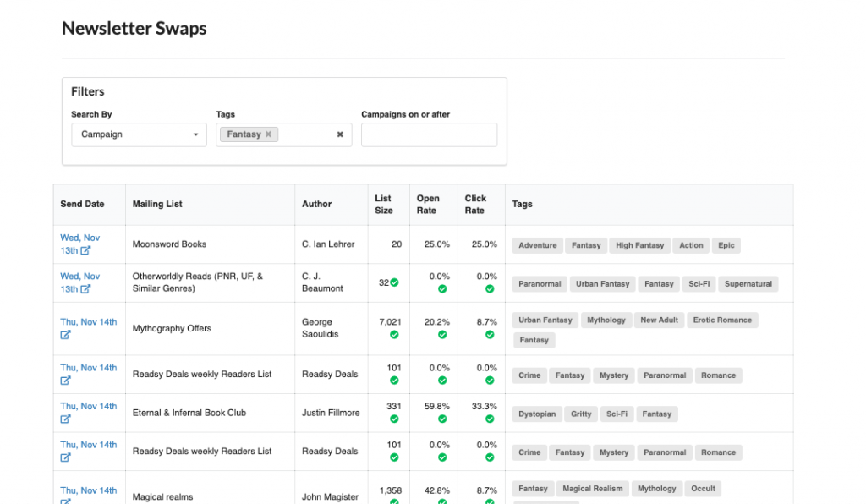This screenshot has width=866, height=504.
Task: Focus the Campaigns on or after field
Action: coord(429,134)
